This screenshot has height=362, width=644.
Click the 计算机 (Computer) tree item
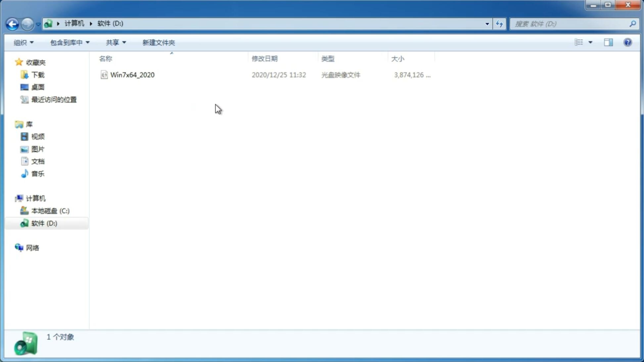coord(35,198)
